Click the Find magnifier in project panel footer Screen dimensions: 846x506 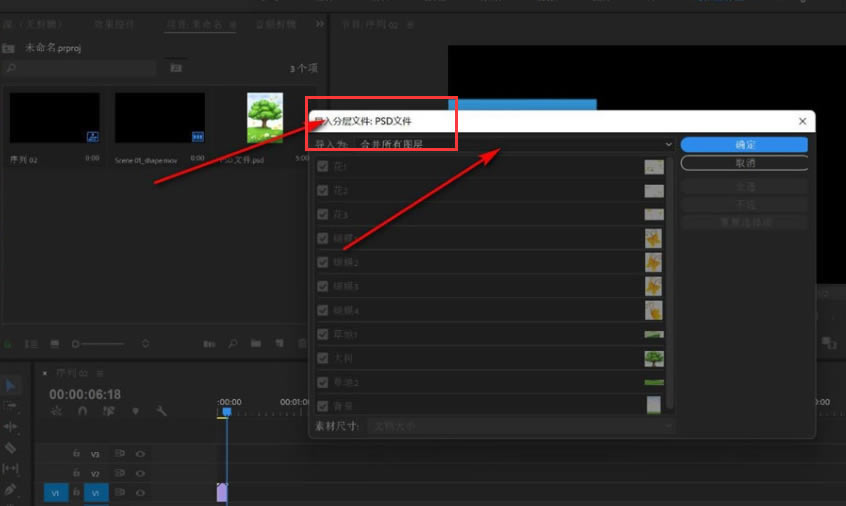pos(233,344)
